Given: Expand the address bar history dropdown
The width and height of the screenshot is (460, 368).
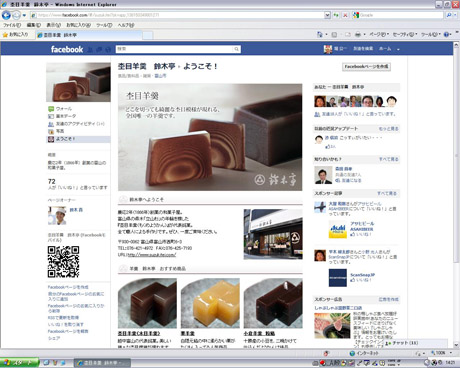Looking at the screenshot, I should (327, 15).
